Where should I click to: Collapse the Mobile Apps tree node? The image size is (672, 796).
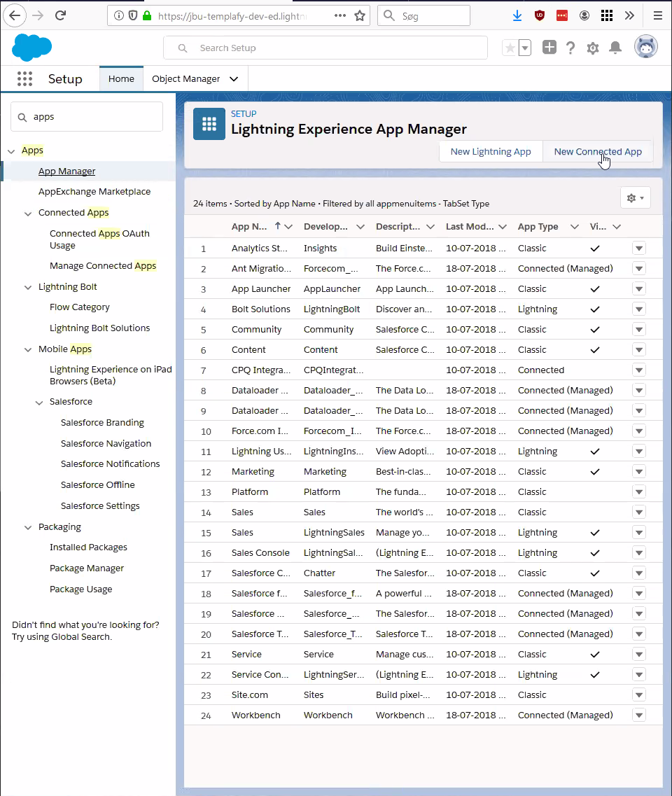pyautogui.click(x=28, y=349)
